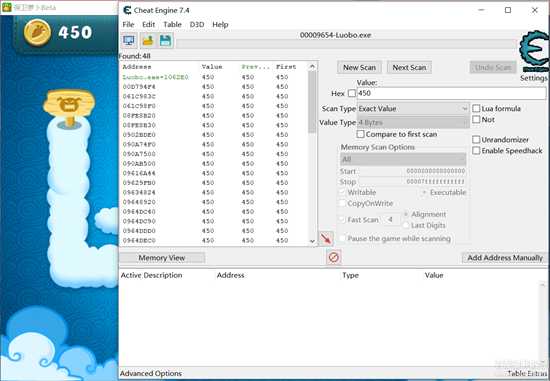Open the D3D menu

[x=197, y=25]
